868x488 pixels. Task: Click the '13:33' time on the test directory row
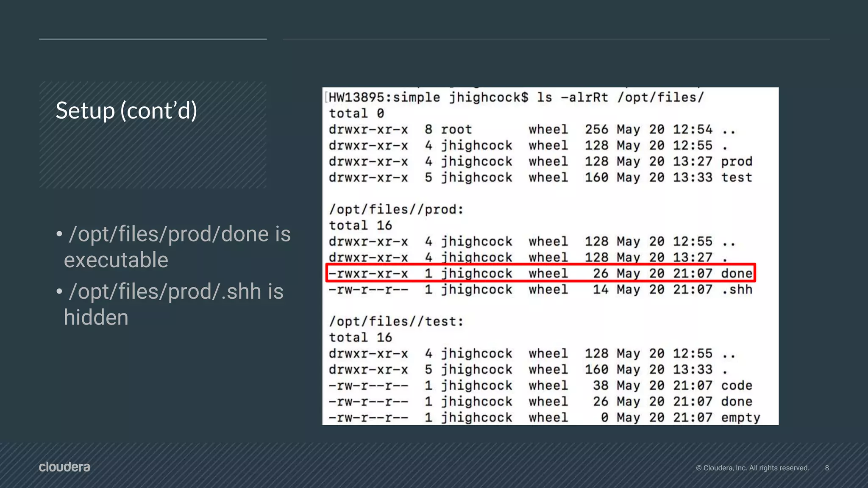(x=693, y=177)
